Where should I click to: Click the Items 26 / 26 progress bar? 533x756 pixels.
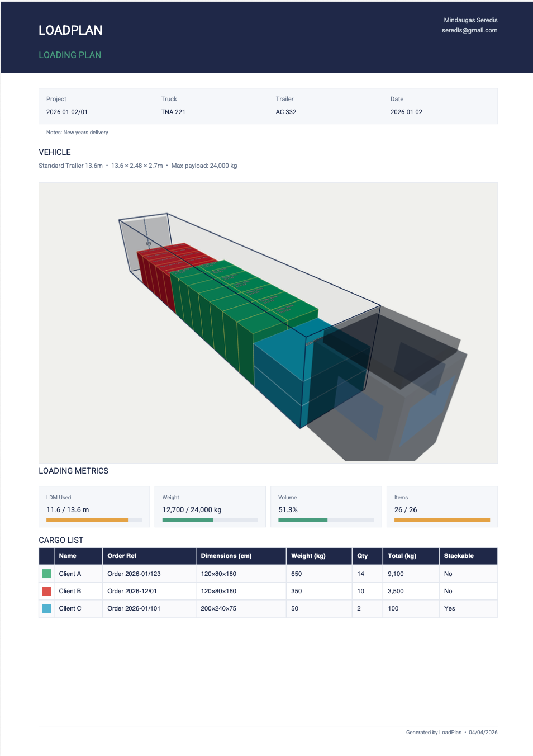point(442,520)
